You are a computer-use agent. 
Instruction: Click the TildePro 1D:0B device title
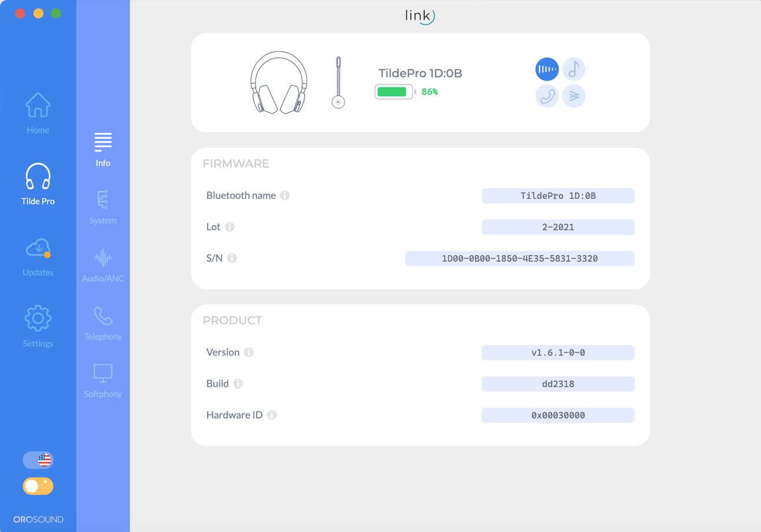coord(420,73)
